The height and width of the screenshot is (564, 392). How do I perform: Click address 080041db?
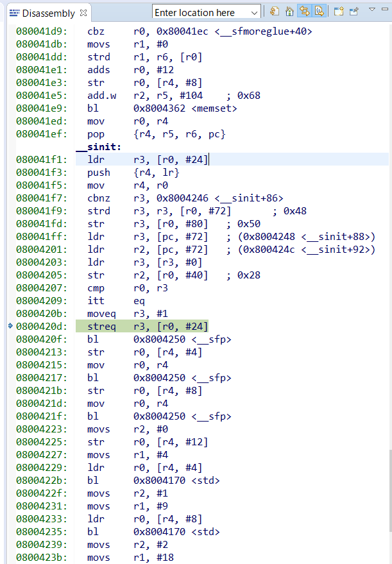pos(41,44)
